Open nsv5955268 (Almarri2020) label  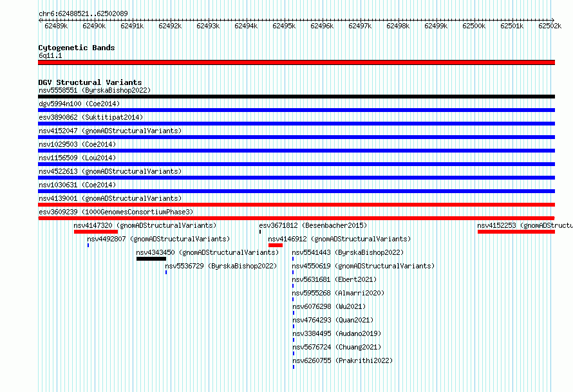[x=339, y=293]
